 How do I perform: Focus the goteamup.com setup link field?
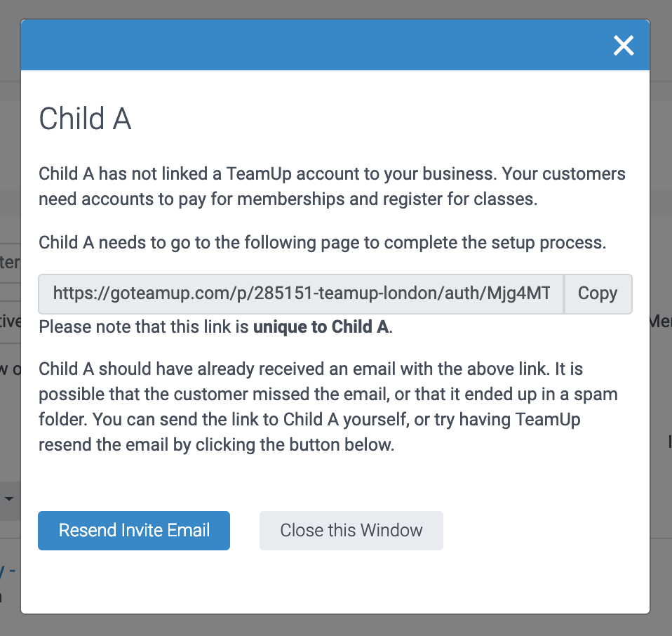(x=302, y=293)
